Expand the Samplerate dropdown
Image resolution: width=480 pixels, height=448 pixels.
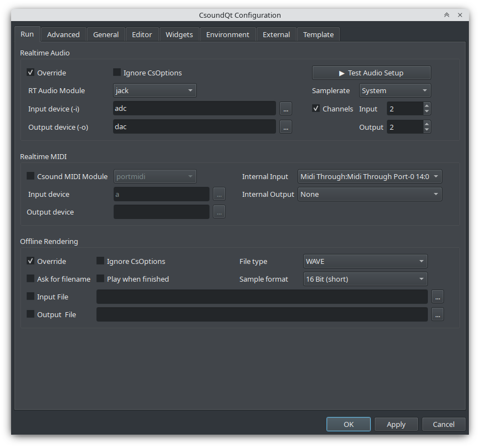(x=395, y=90)
